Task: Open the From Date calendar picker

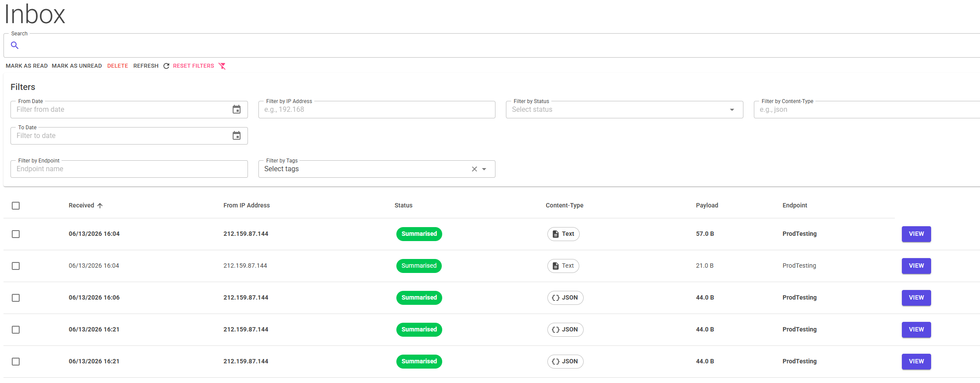Action: click(237, 110)
